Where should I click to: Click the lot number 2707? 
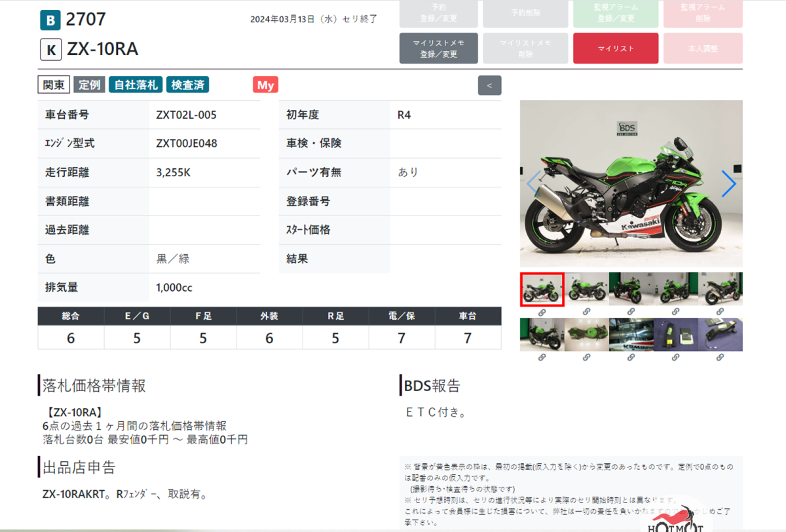86,20
